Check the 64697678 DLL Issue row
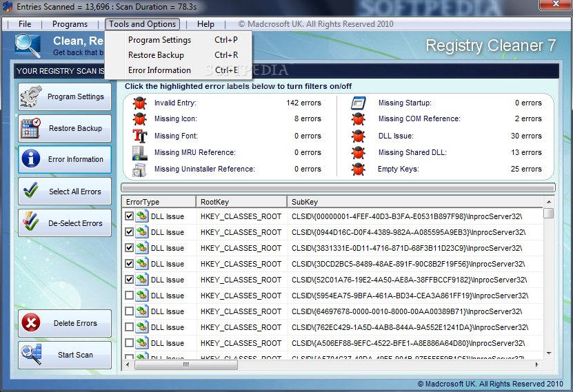Viewport: 573px width, 392px height. (129, 311)
